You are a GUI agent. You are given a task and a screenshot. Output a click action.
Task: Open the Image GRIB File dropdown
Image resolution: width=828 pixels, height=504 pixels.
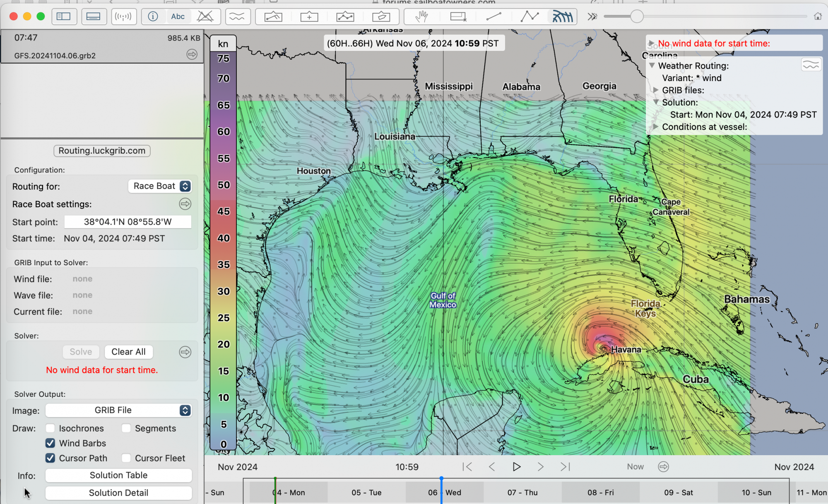click(x=118, y=410)
